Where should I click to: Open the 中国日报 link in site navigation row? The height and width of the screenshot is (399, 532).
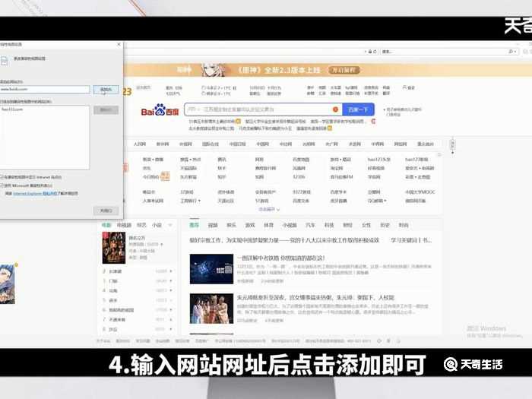click(x=237, y=144)
